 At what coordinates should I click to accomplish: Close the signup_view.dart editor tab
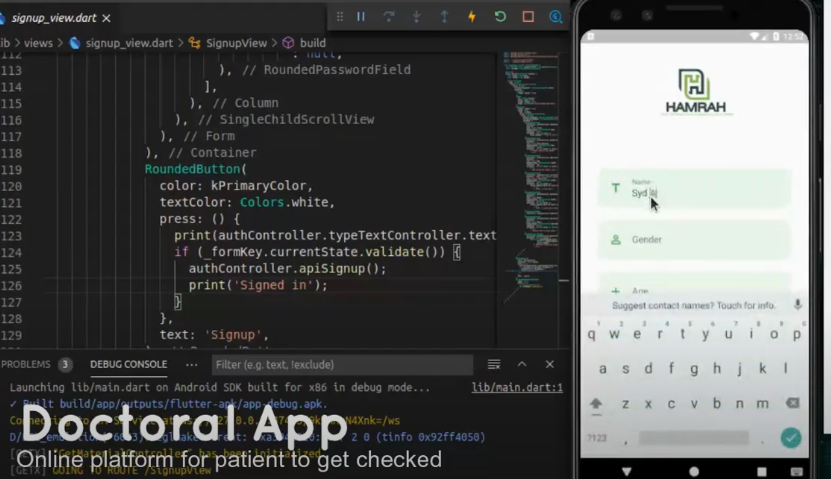pos(107,18)
